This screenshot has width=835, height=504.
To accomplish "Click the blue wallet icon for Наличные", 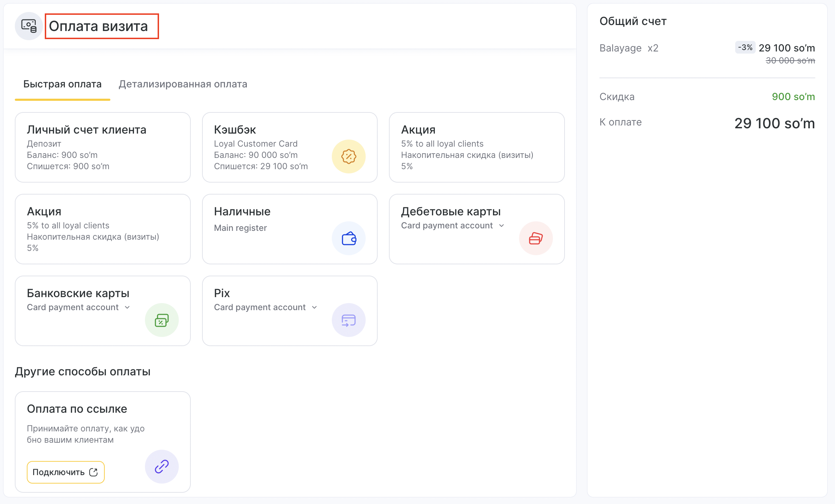I will (x=348, y=238).
